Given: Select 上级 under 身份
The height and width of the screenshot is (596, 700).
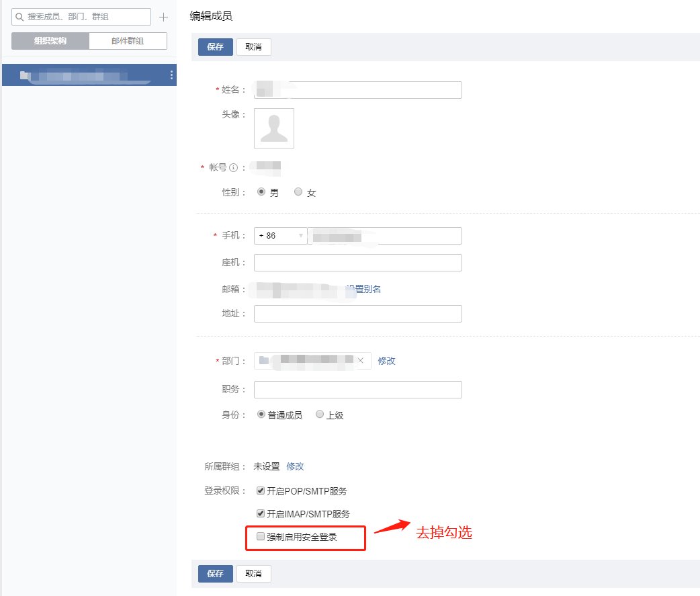Looking at the screenshot, I should click(x=320, y=415).
